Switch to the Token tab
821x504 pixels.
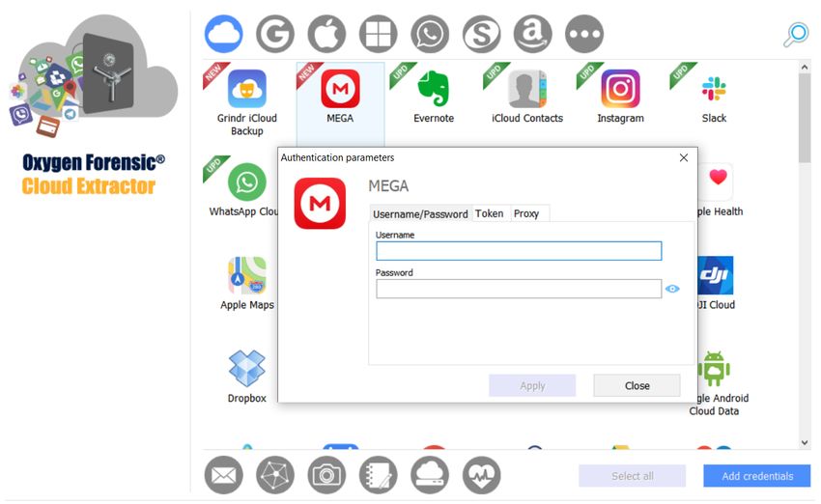click(x=490, y=213)
